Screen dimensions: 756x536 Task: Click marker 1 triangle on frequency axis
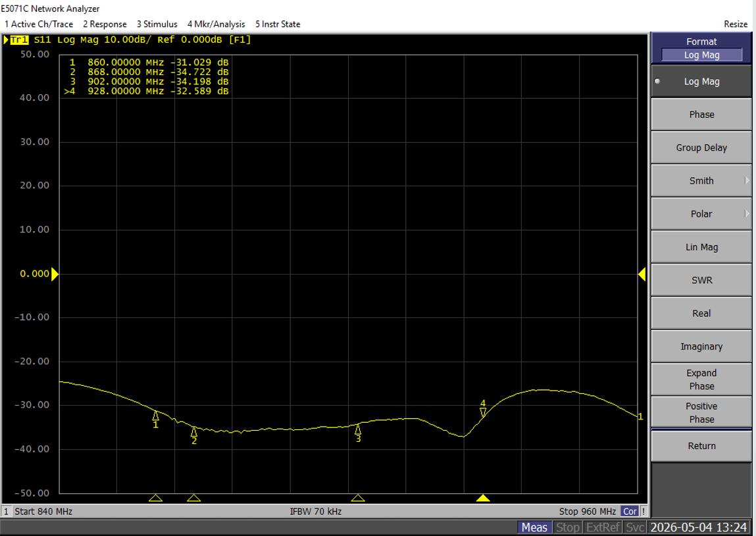[x=155, y=498]
